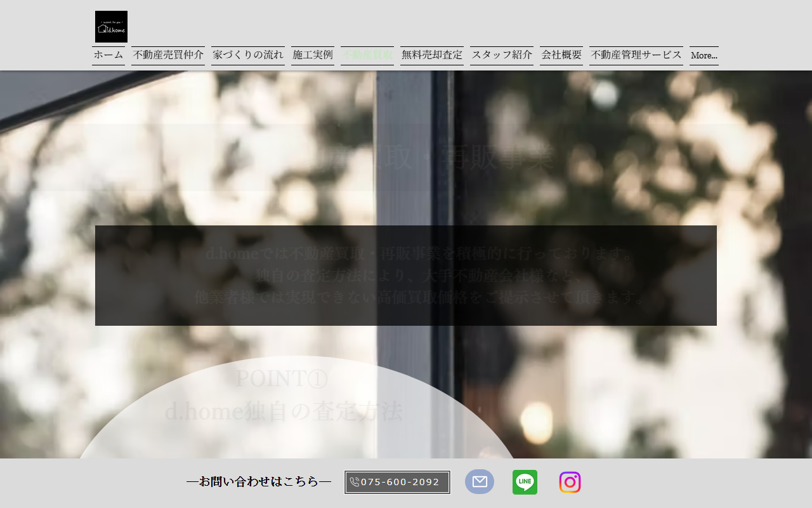Open the LINE icon
The image size is (812, 508).
pyautogui.click(x=525, y=482)
